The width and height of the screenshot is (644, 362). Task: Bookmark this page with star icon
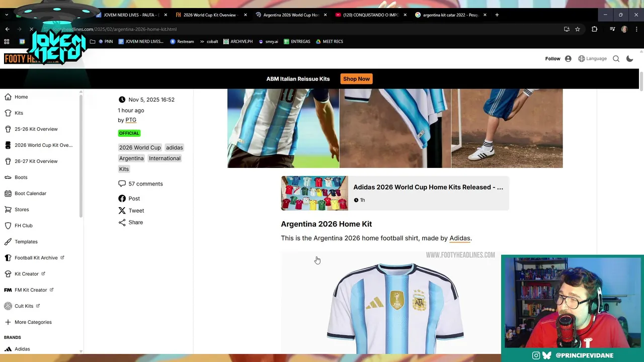578,29
